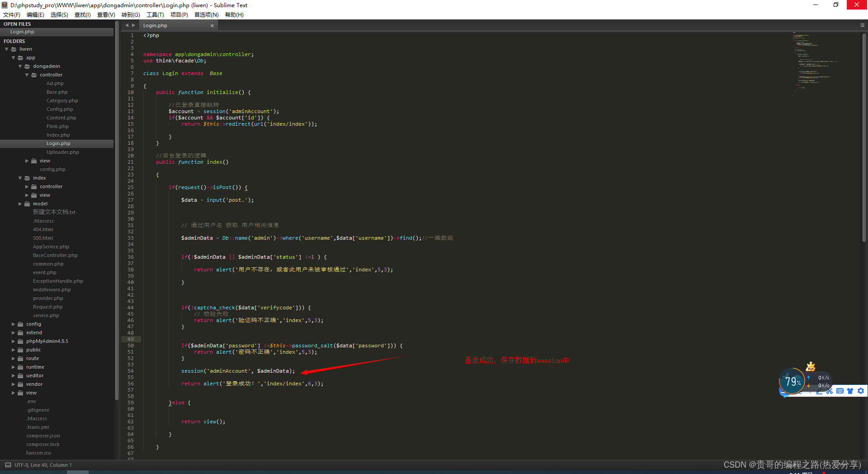Expand the model folder

[20, 204]
